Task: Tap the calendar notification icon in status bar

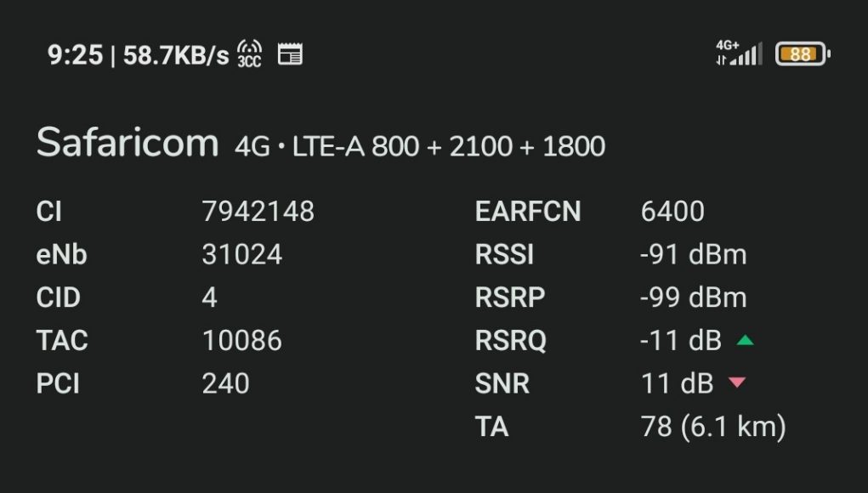Action: [290, 54]
